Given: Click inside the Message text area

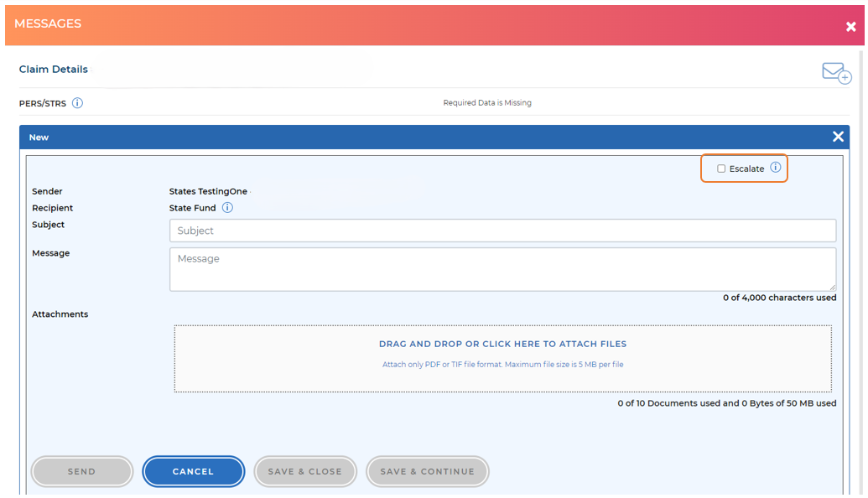Looking at the screenshot, I should (502, 269).
